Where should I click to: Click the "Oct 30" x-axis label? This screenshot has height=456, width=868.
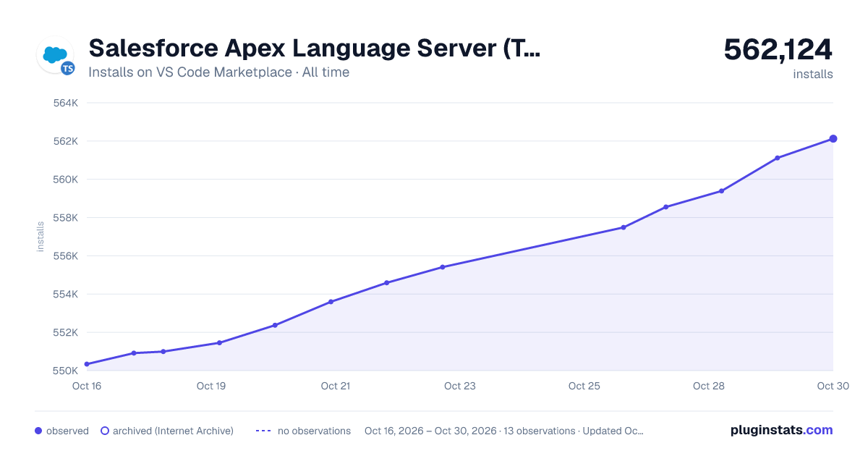(832, 386)
